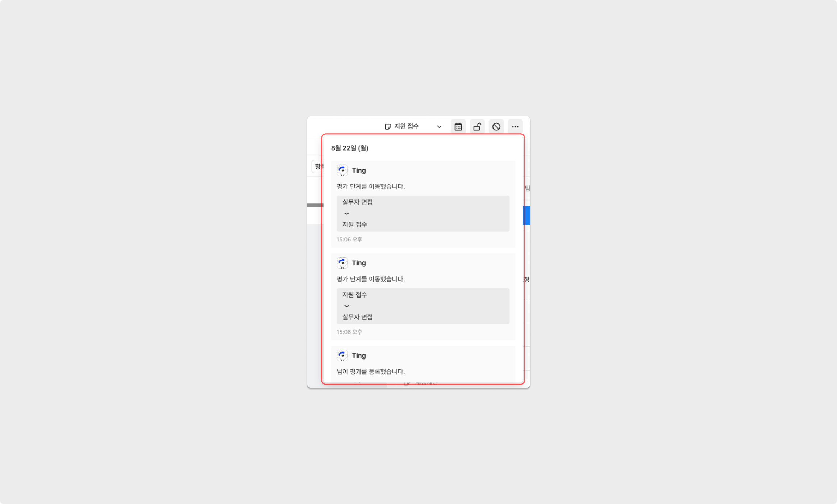837x504 pixels.
Task: Click the first Ting avatar in the log
Action: point(342,170)
